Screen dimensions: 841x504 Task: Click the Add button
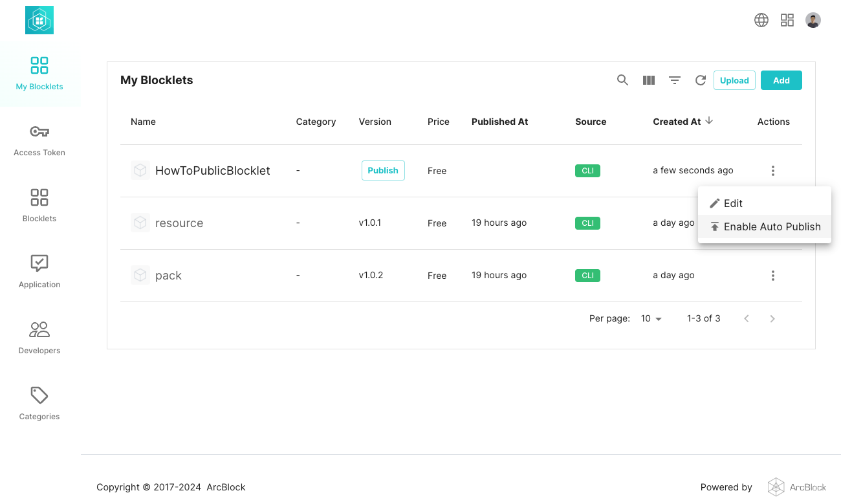pos(781,80)
